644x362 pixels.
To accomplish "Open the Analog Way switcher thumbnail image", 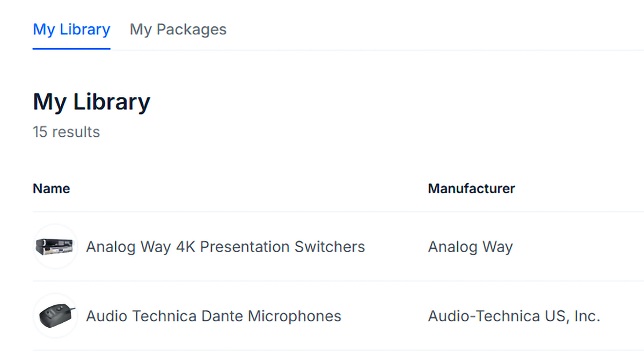I will 55,247.
